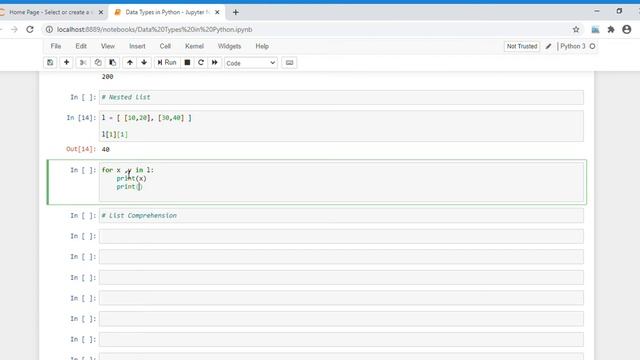The width and height of the screenshot is (640, 360).
Task: Click the site information icon in address bar
Action: 49,29
